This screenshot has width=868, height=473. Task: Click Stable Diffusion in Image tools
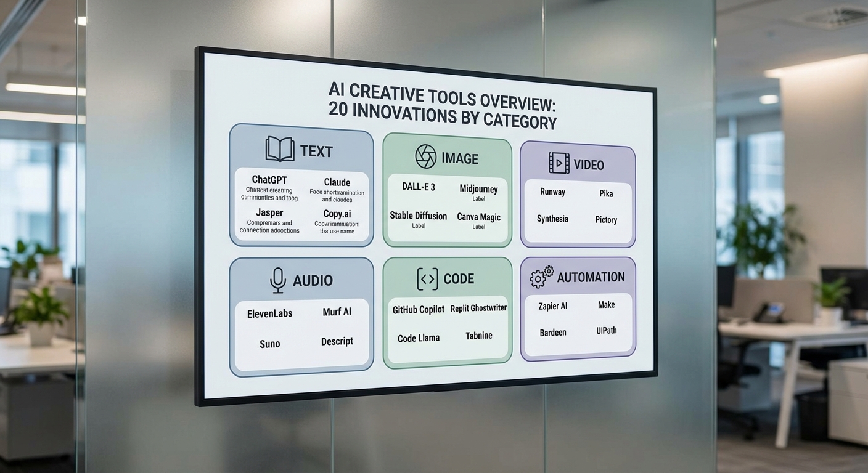click(x=418, y=216)
